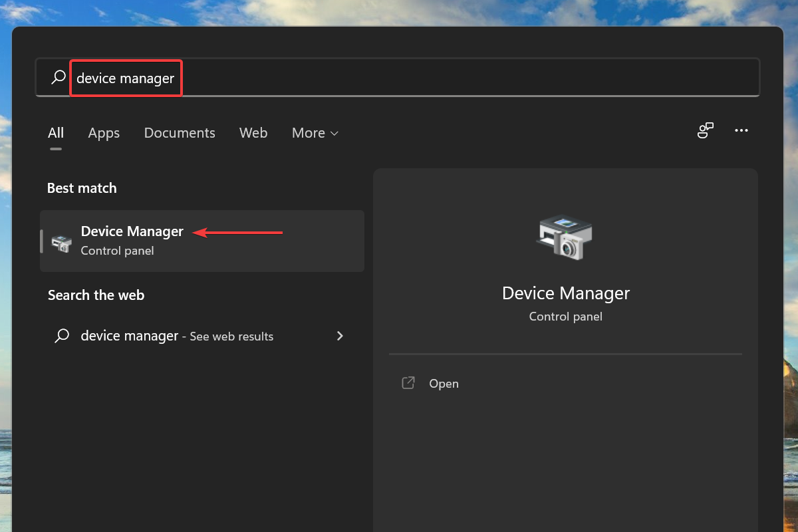798x532 pixels.
Task: Switch to the Documents tab
Action: 180,133
